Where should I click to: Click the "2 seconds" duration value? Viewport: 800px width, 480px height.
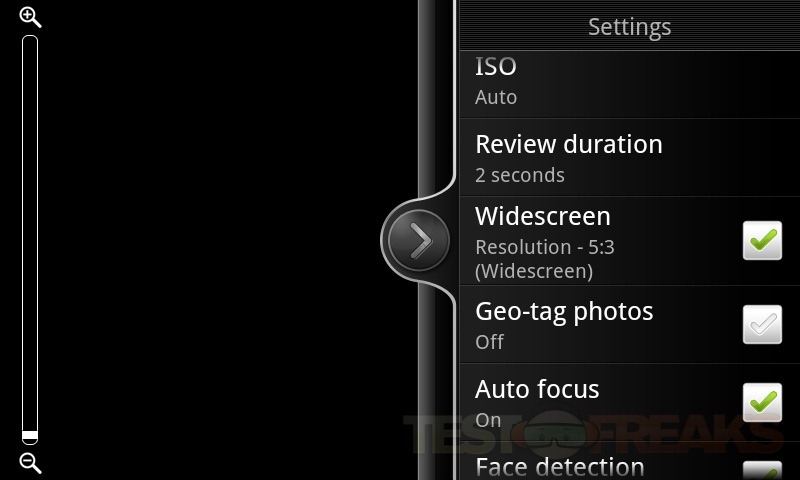click(520, 175)
